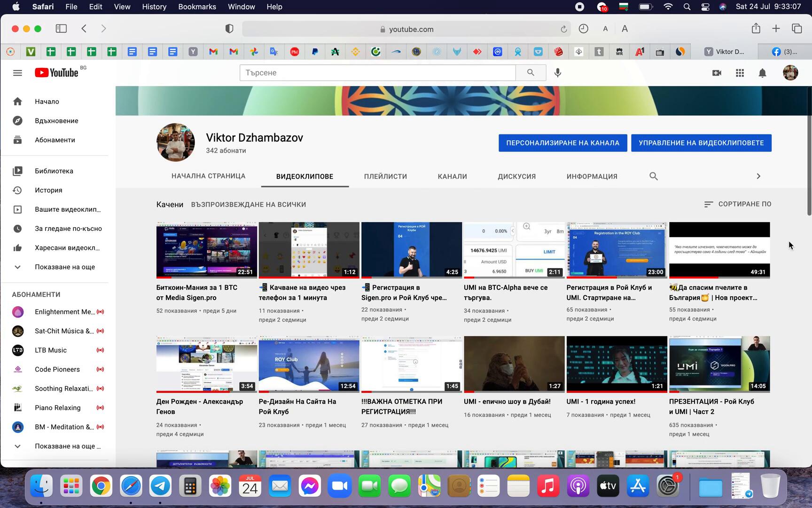Expand 'Показване на още' under История section

[64, 267]
